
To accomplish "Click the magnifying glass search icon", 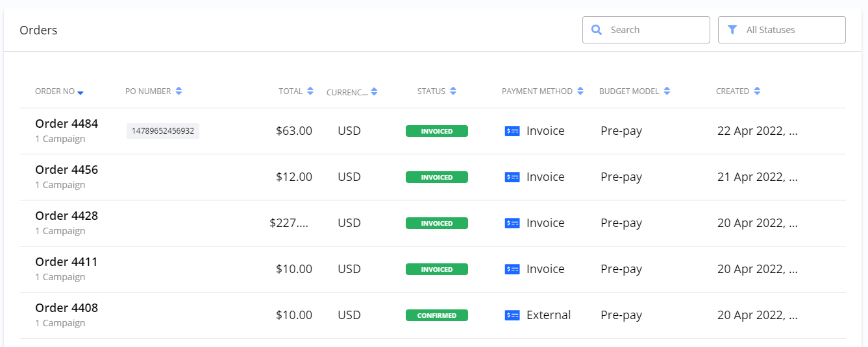I will click(597, 30).
